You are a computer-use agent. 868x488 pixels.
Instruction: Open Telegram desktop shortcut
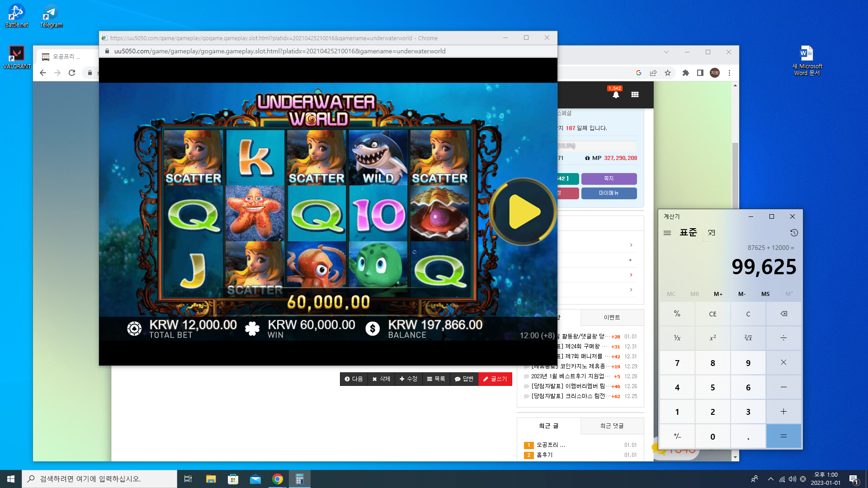click(x=51, y=16)
